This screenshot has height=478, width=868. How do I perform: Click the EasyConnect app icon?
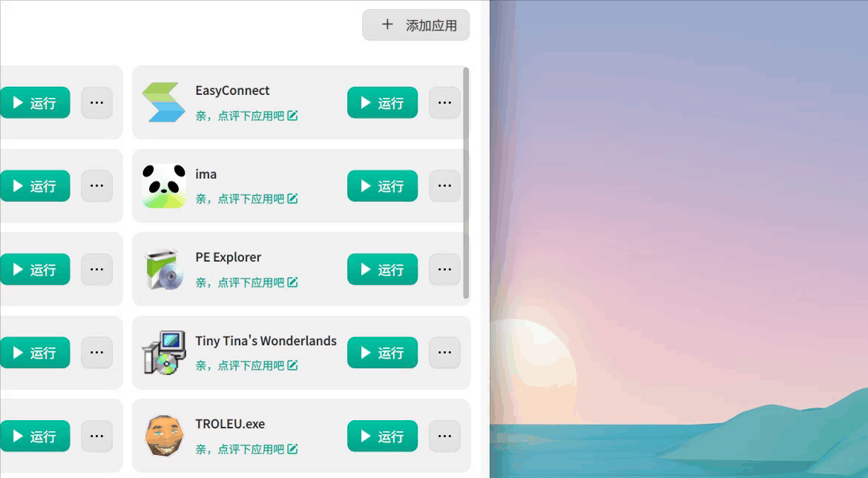point(163,102)
